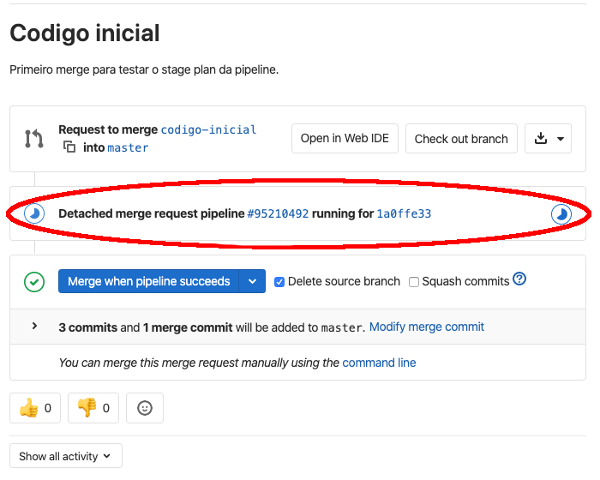Open pipeline #95210492 link

point(278,214)
